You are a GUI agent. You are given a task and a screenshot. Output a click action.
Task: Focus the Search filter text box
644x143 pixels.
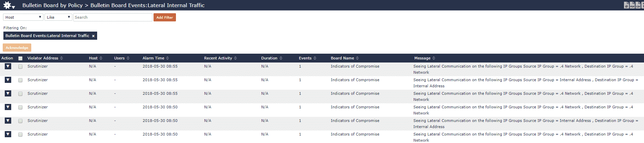113,17
